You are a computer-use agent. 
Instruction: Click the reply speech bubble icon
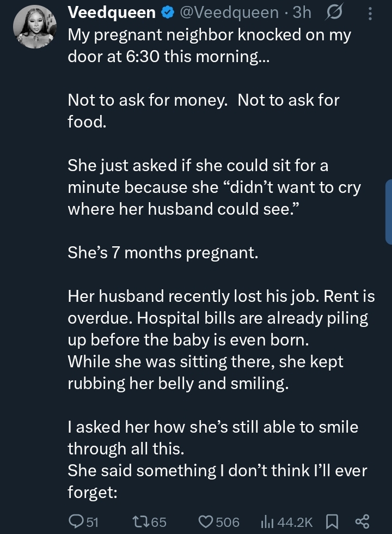click(76, 521)
